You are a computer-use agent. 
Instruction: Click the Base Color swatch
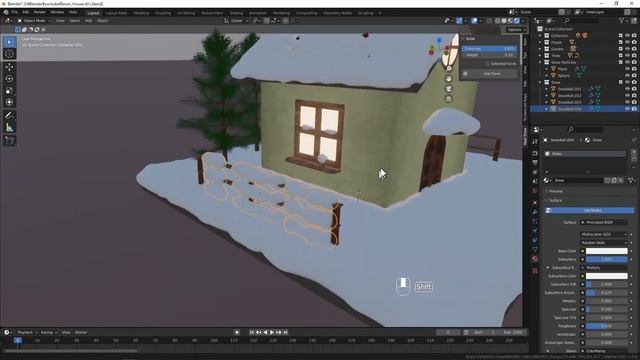pos(607,251)
